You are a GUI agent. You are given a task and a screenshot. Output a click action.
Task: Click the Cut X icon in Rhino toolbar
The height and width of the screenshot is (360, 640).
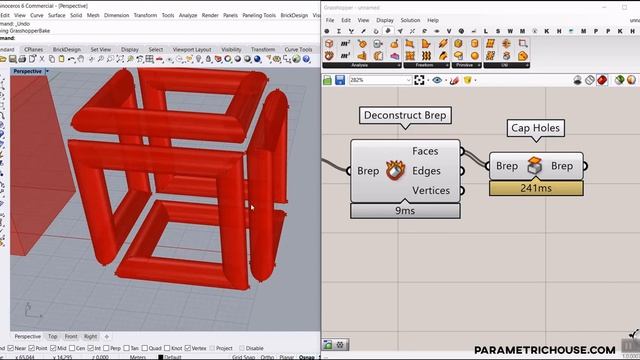click(42, 59)
